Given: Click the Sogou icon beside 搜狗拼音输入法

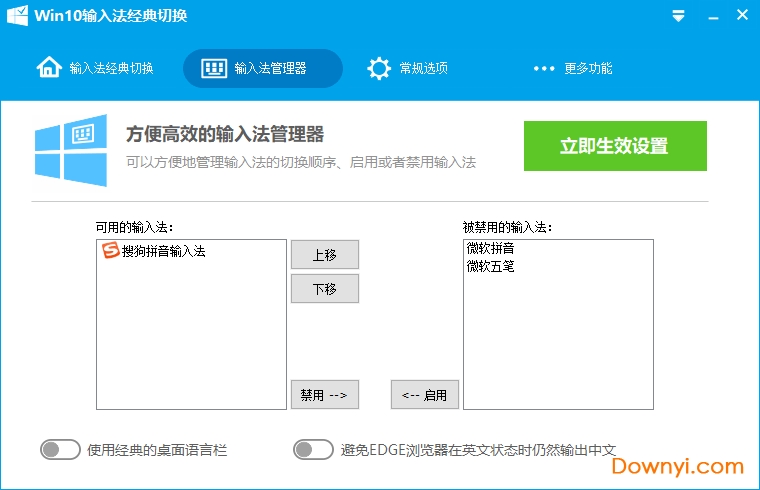Looking at the screenshot, I should point(110,252).
